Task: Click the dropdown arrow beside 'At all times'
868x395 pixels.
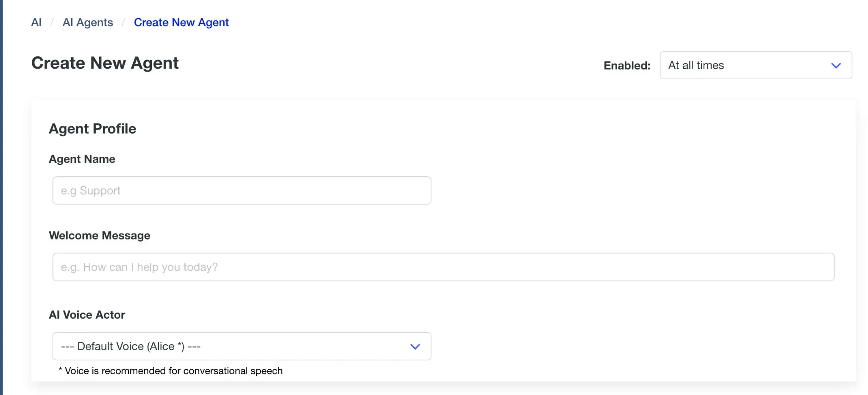Action: (x=836, y=65)
